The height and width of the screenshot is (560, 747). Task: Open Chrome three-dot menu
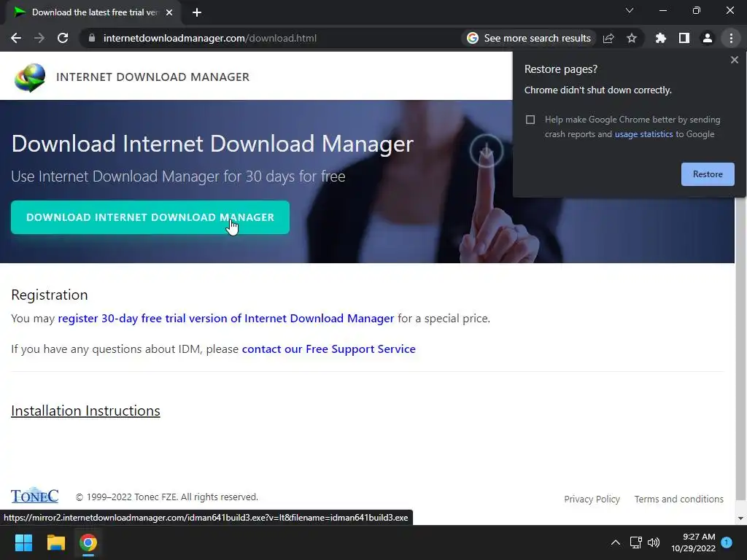(x=731, y=38)
